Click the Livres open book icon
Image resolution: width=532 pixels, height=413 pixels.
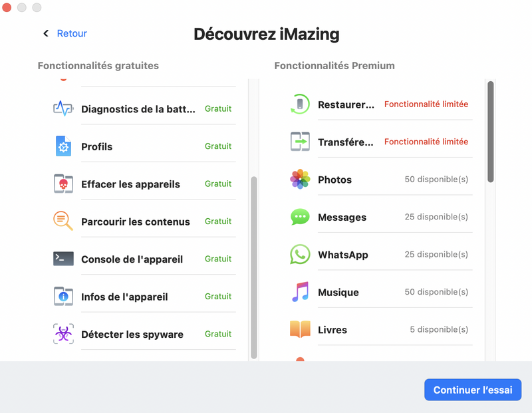[x=300, y=329]
